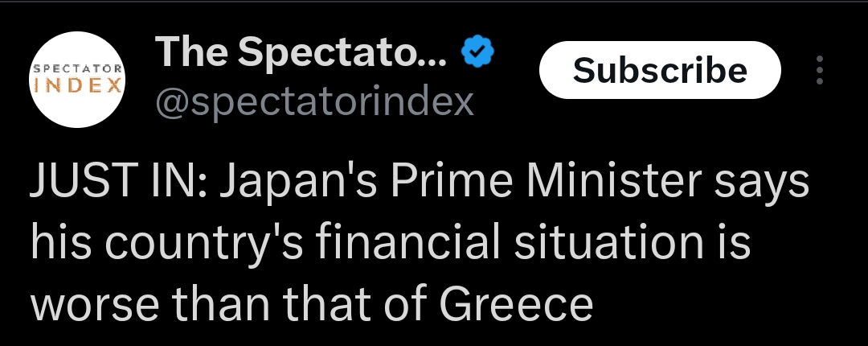Click the word 'Subscribe' label text
The image size is (868, 346).
click(x=660, y=71)
